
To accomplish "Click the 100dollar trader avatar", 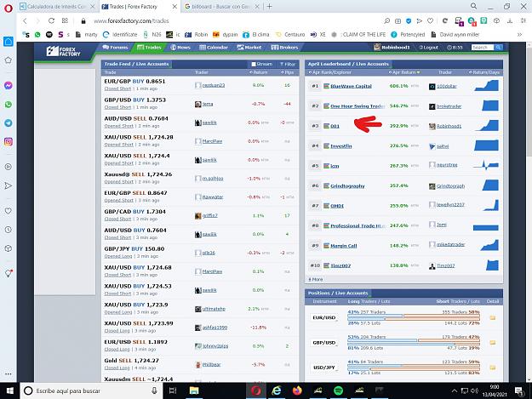I will point(432,87).
